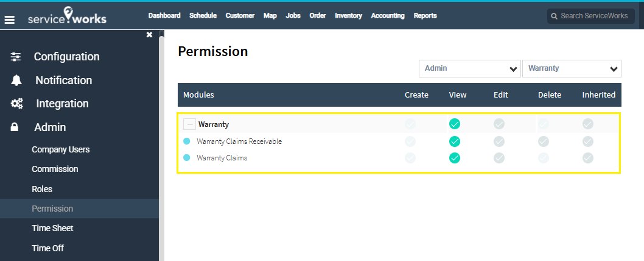The width and height of the screenshot is (644, 261).
Task: Click the Admin lock icon
Action: [x=15, y=127]
